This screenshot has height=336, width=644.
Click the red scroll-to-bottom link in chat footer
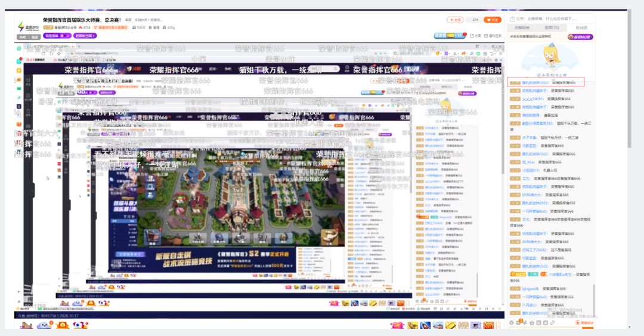click(585, 323)
